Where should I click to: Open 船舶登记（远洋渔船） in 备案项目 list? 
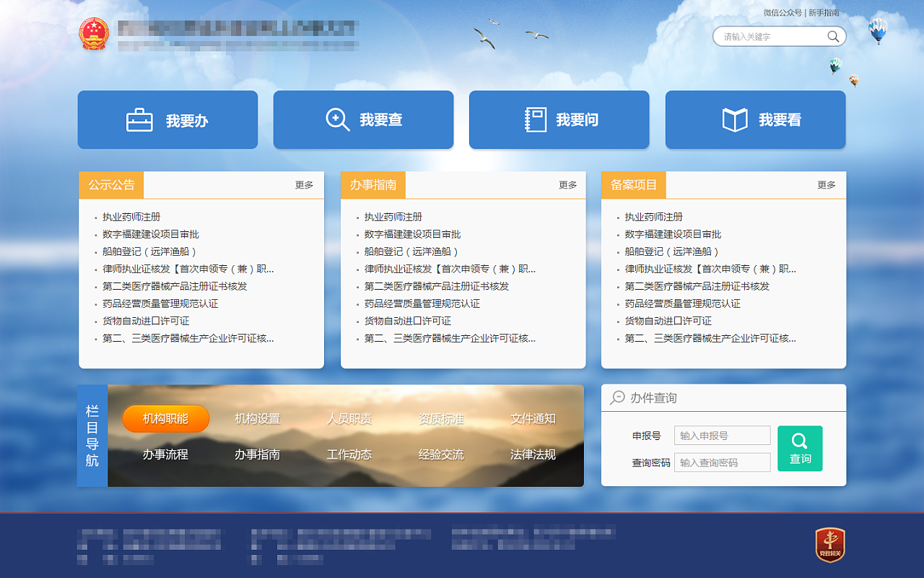(673, 251)
